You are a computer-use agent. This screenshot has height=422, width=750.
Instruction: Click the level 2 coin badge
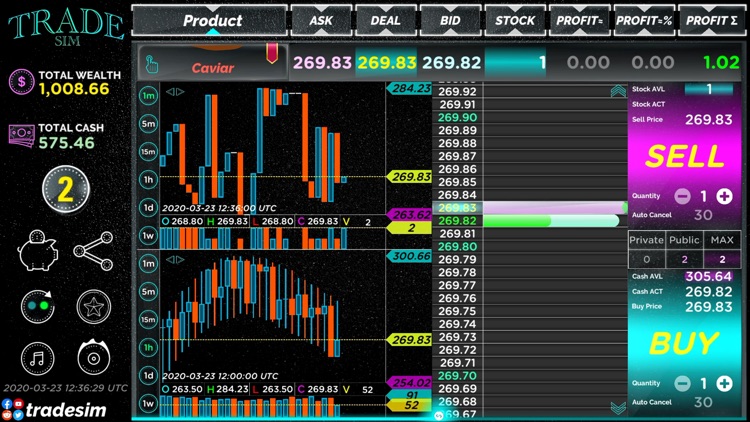click(66, 189)
